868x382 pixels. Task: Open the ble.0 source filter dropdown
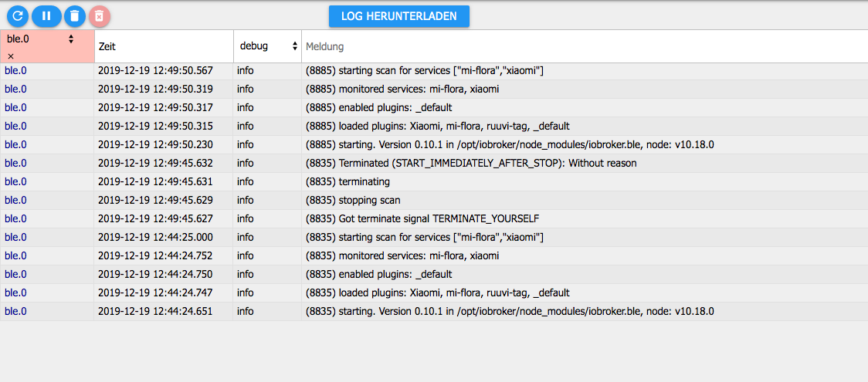(40, 39)
